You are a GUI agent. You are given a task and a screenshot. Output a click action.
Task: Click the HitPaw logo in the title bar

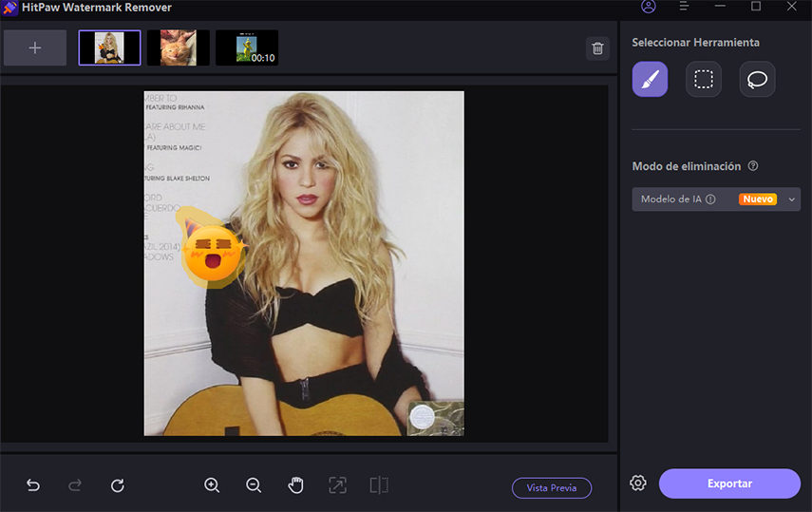[x=9, y=8]
